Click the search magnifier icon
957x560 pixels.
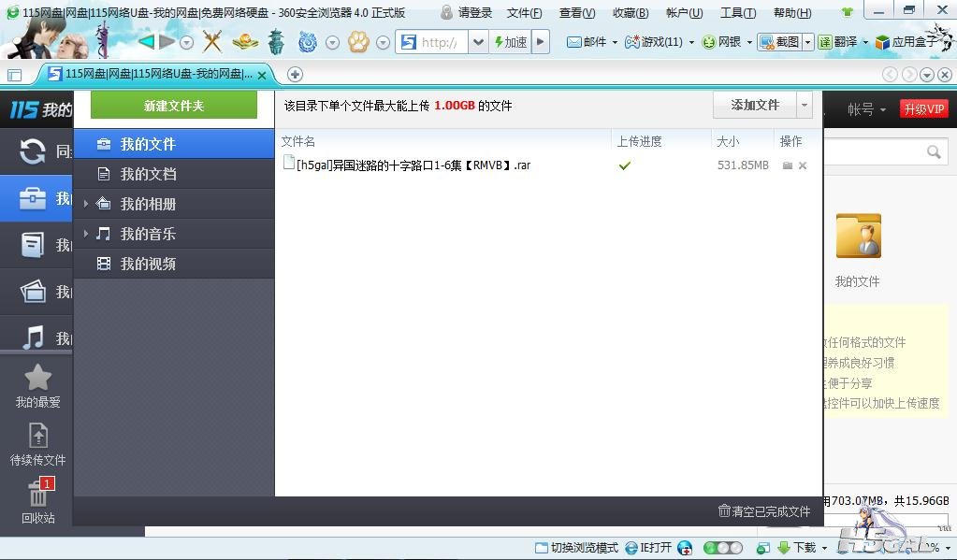[934, 151]
